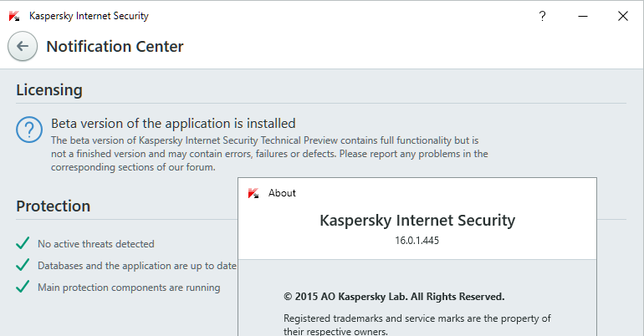
Task: Close the Kaspersky Internet Security window
Action: 622,16
